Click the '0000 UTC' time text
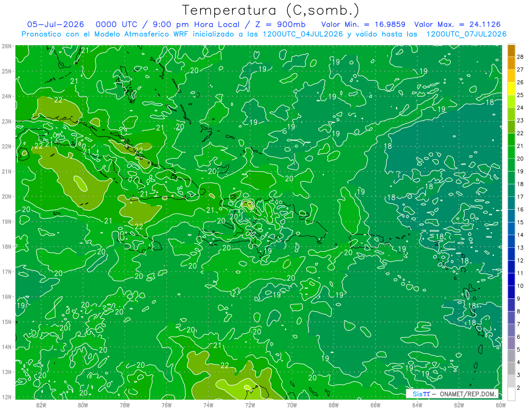Viewport: 532px width, 411px height. click(117, 24)
